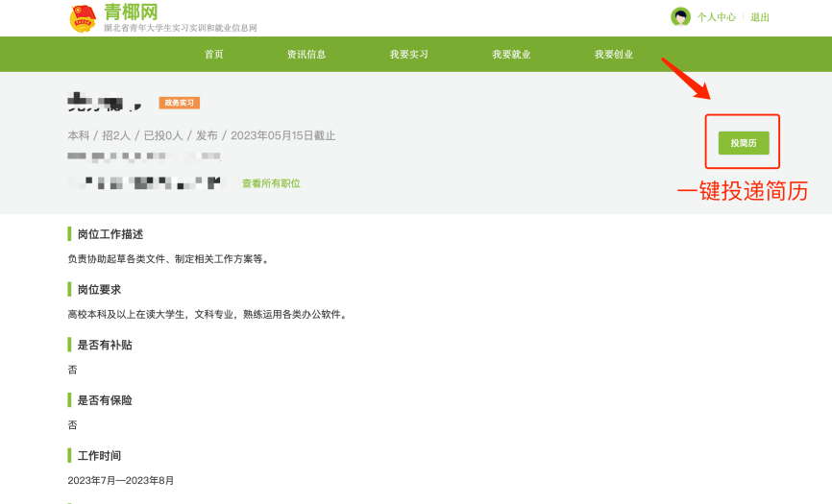
Task: Click the user avatar icon
Action: (680, 17)
